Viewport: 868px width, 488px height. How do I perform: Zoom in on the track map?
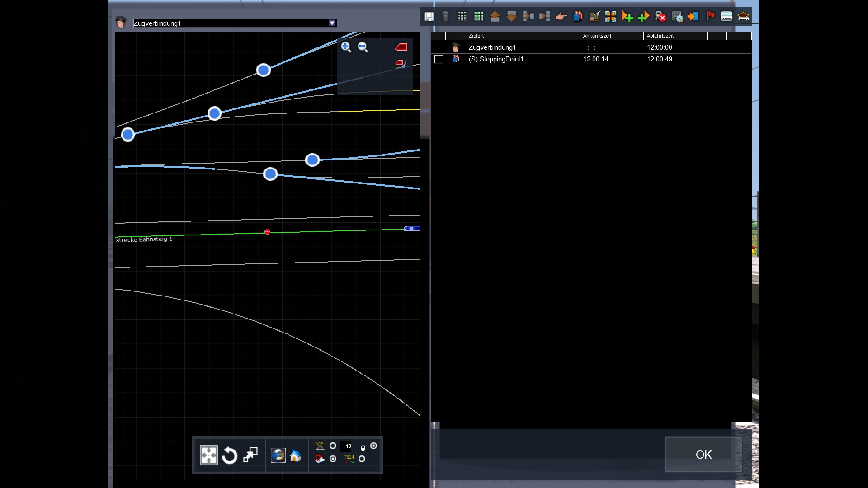tap(346, 47)
